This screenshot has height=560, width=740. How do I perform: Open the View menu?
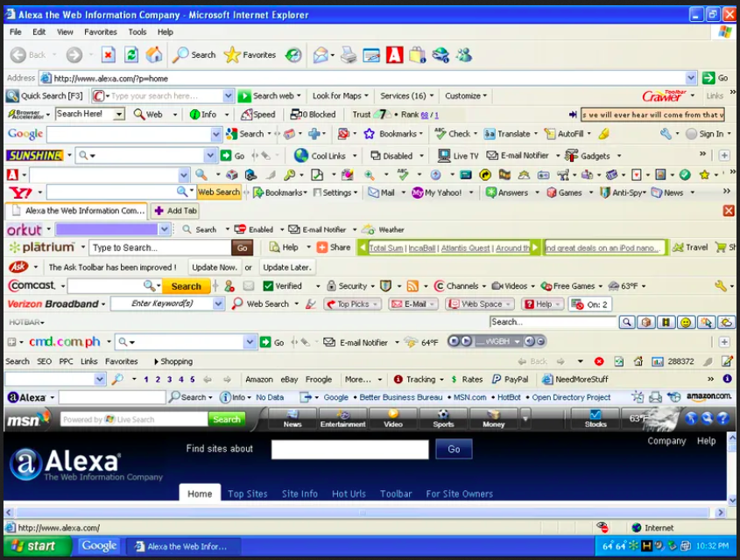(65, 32)
